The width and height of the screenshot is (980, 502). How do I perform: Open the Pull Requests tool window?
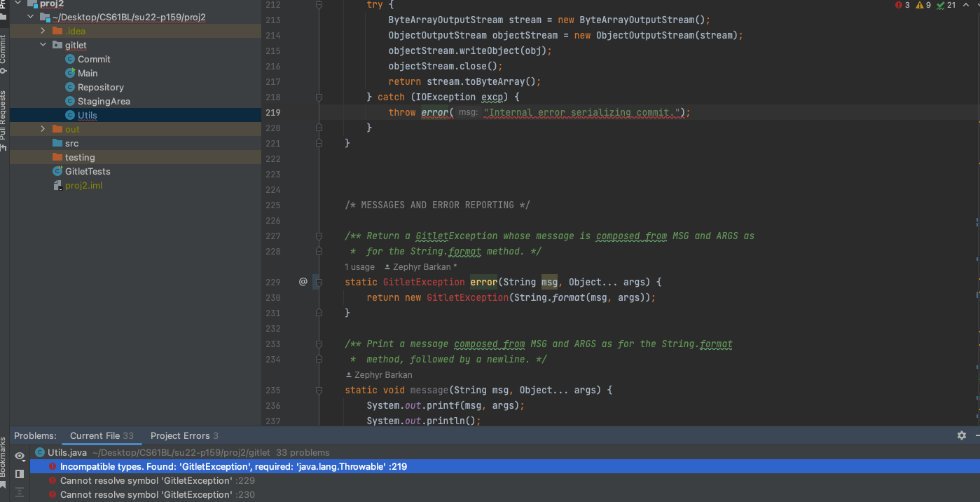click(4, 115)
